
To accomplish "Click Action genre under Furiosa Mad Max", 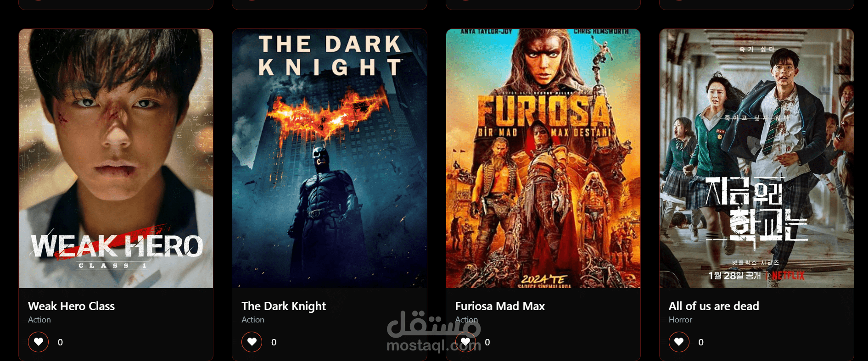I will click(466, 320).
